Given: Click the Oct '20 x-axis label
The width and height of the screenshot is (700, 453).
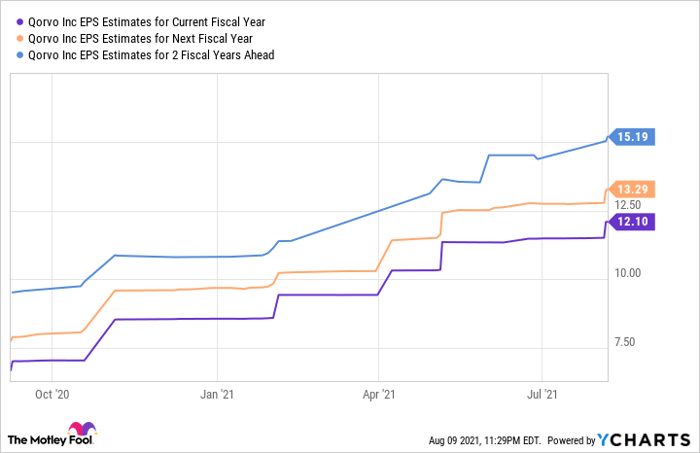Looking at the screenshot, I should (51, 395).
